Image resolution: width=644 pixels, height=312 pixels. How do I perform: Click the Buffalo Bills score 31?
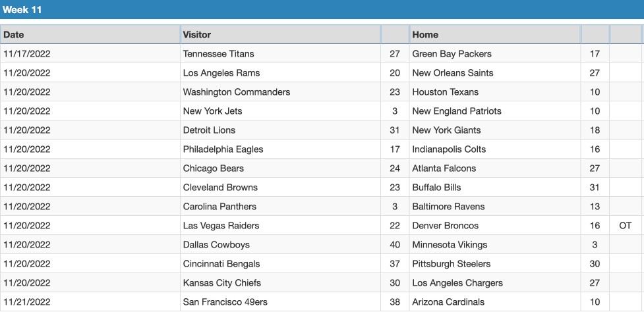[595, 188]
